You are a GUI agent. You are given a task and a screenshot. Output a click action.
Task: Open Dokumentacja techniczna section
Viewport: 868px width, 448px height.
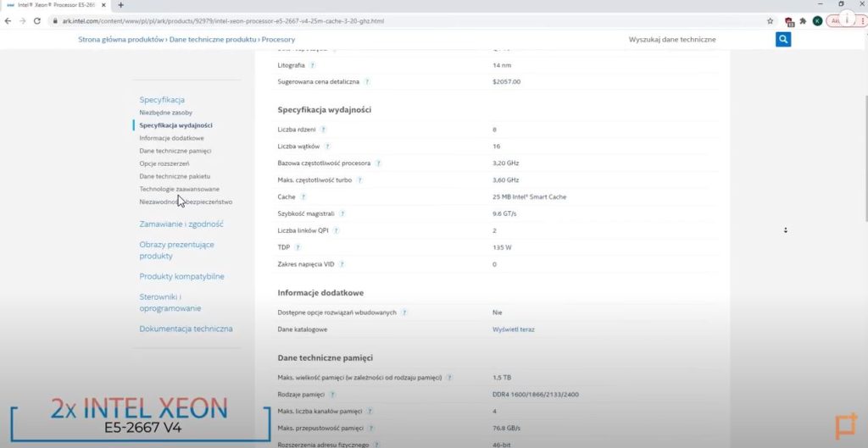coord(186,329)
